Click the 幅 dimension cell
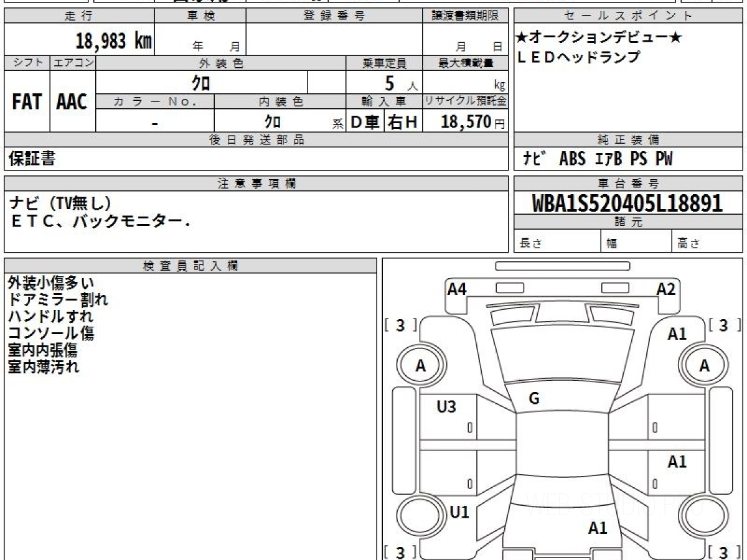 tap(637, 241)
